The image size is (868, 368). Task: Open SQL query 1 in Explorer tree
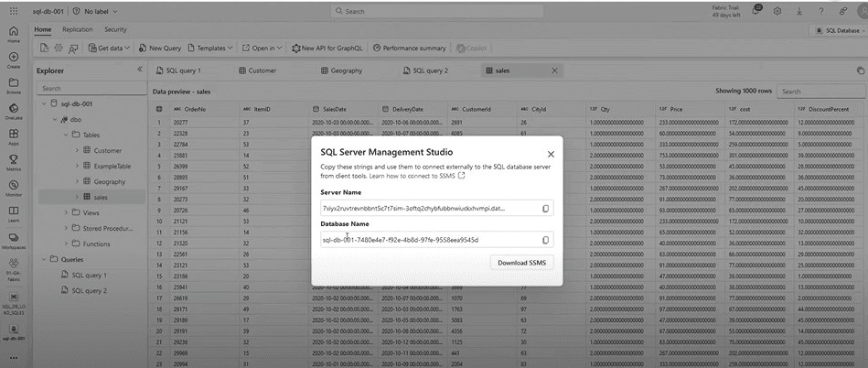click(89, 275)
